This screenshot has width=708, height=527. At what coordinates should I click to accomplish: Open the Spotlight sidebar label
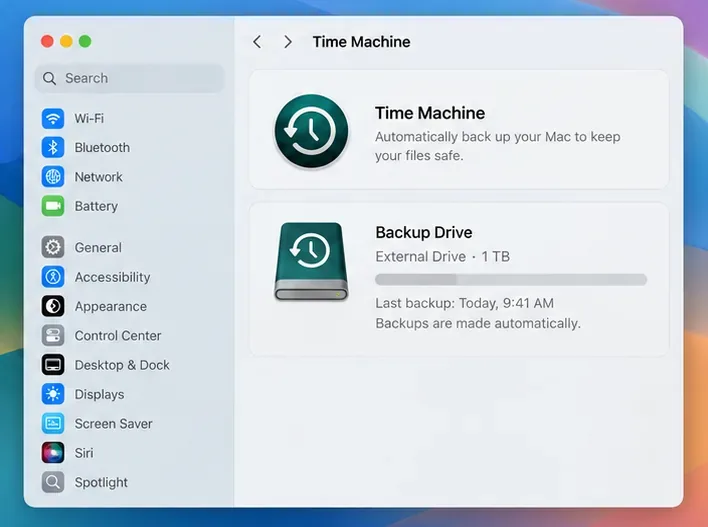(x=101, y=483)
